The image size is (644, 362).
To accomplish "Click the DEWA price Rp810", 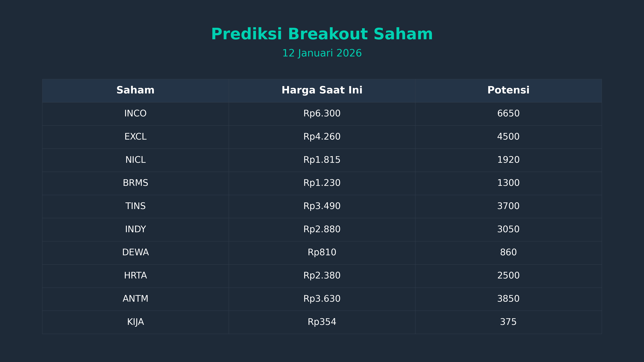I will [322, 252].
